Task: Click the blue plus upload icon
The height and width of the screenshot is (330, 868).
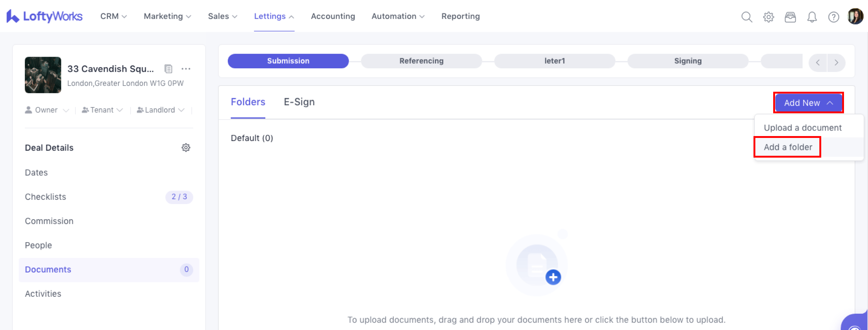Action: click(553, 277)
